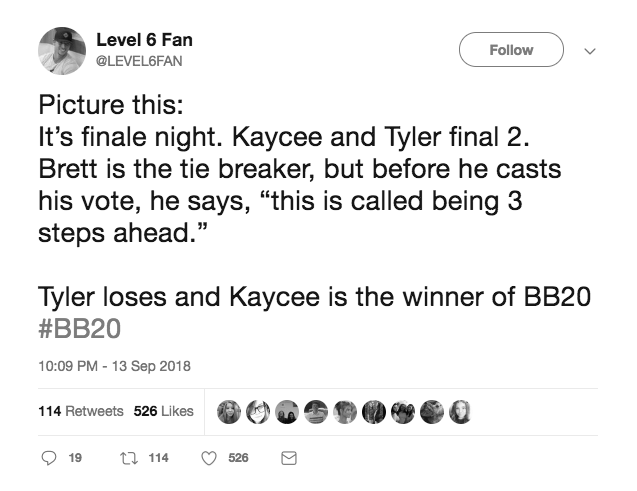Open the last liker avatar thumbnail
637x491 pixels.
(x=460, y=412)
